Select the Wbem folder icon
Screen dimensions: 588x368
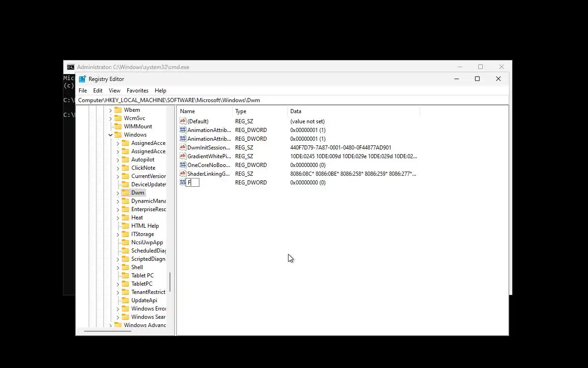[x=118, y=110]
